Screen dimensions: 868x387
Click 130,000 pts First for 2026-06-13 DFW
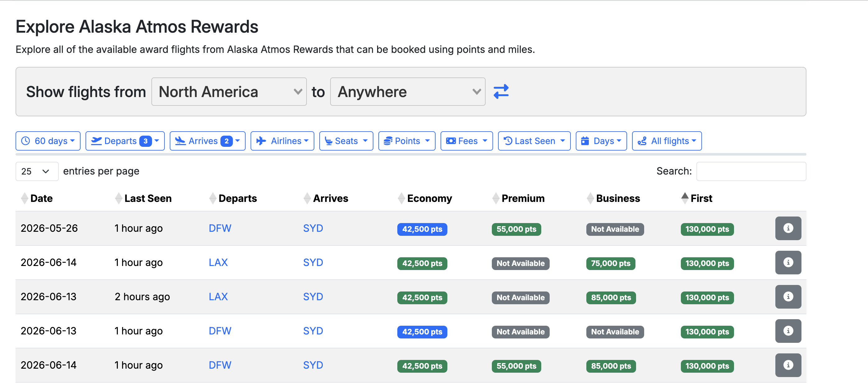pyautogui.click(x=707, y=332)
